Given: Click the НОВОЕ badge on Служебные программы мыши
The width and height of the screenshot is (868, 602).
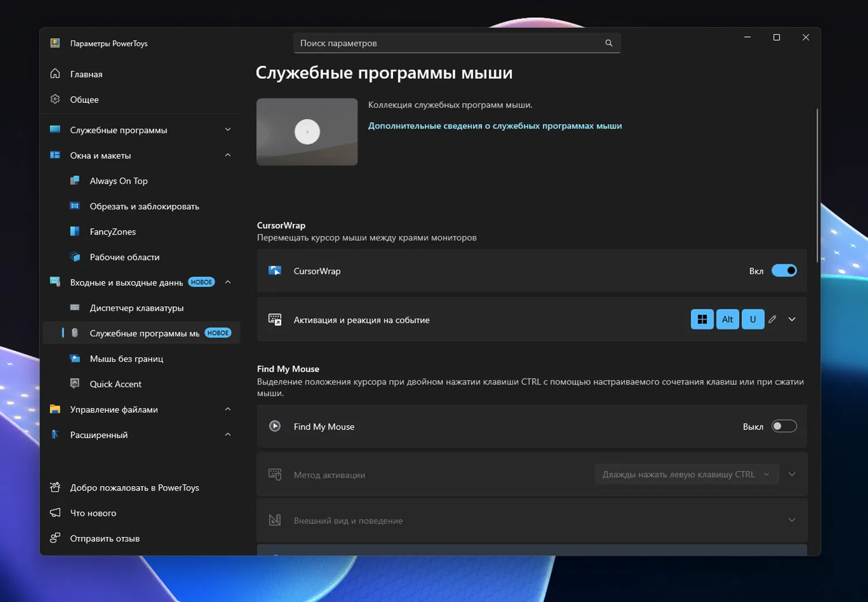Looking at the screenshot, I should [218, 333].
